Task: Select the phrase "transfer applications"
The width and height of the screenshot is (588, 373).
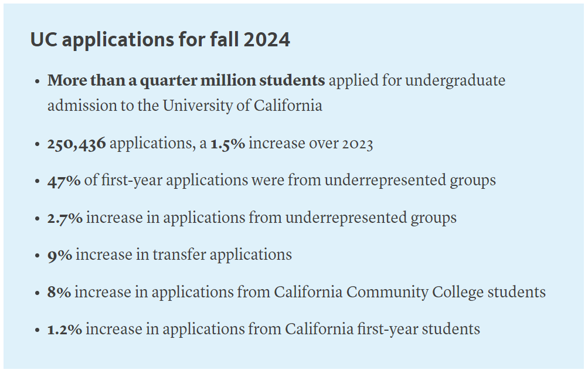Action: point(222,255)
